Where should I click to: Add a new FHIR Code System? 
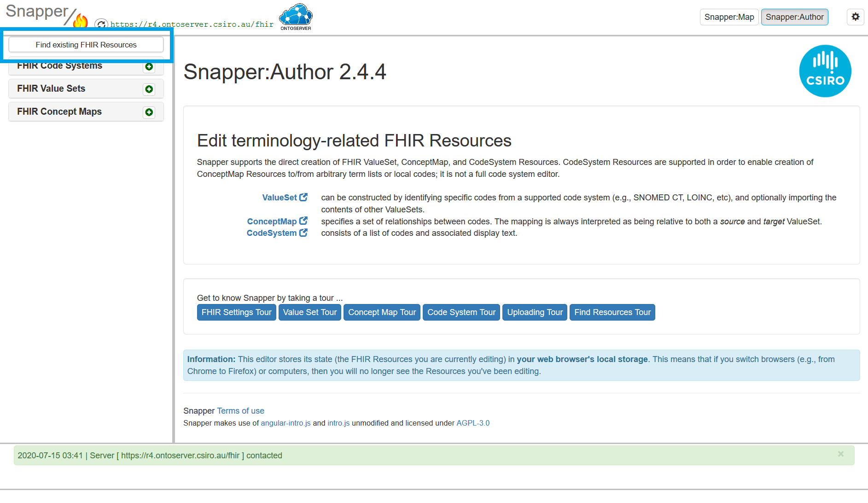tap(149, 67)
